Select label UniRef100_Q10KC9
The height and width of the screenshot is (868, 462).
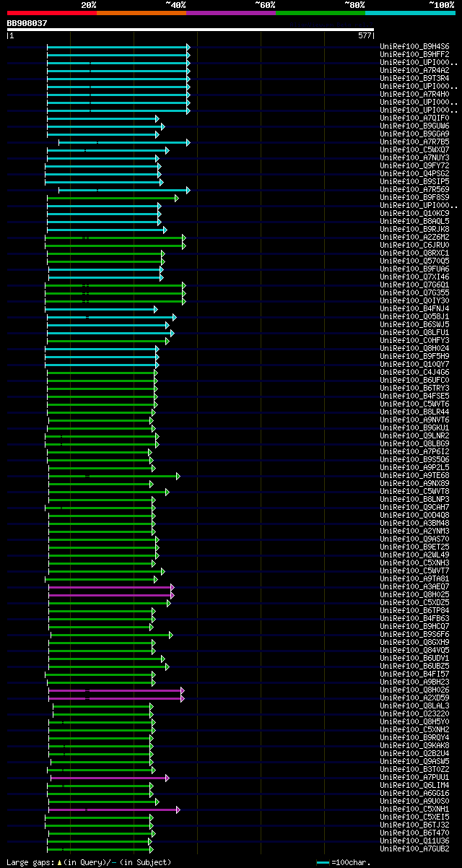414,213
